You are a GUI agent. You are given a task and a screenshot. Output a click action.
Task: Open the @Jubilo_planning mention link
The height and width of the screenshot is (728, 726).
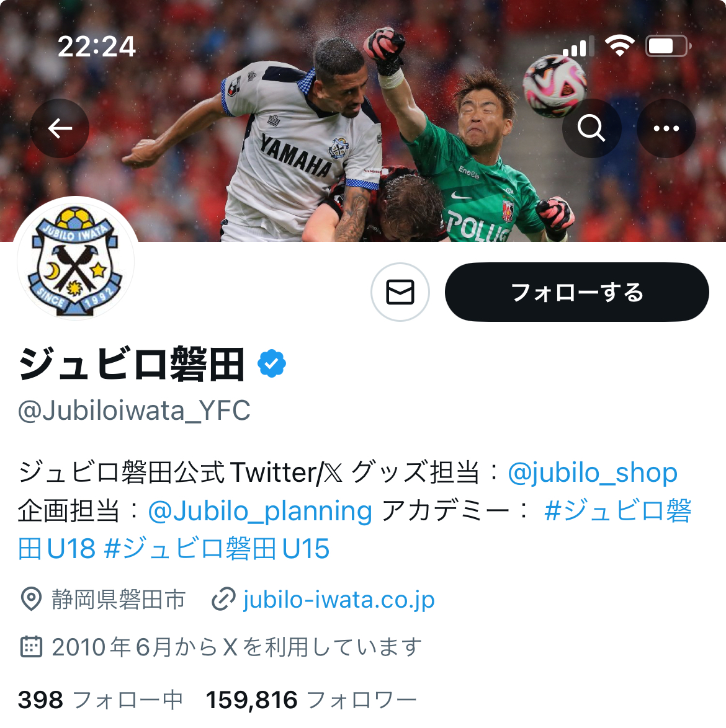click(x=260, y=511)
